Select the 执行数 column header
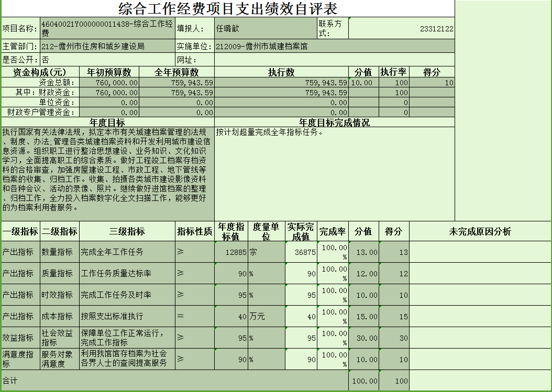 point(281,72)
